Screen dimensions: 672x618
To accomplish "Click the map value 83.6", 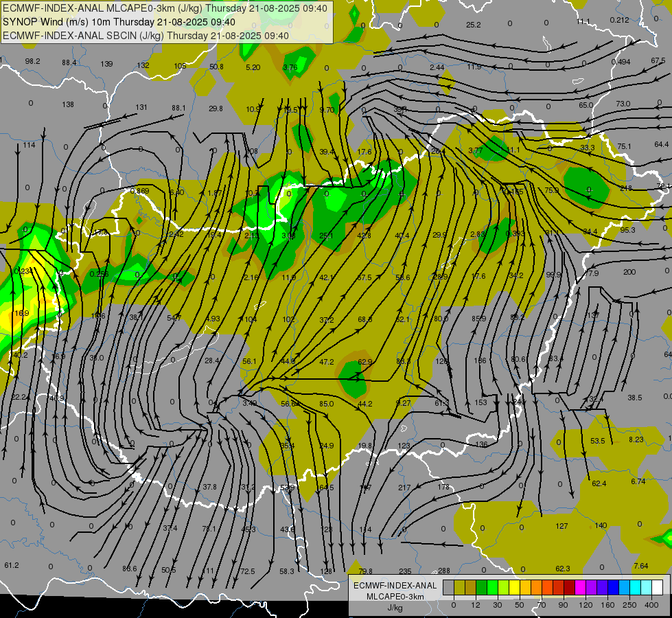I will pyautogui.click(x=130, y=569).
